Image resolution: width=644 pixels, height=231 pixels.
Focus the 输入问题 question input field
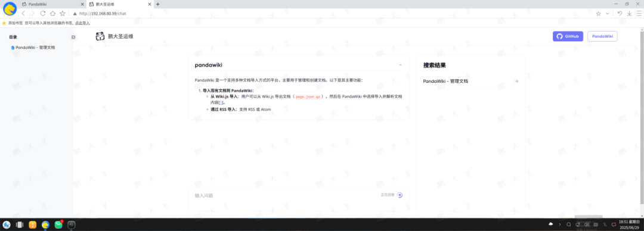(283, 196)
